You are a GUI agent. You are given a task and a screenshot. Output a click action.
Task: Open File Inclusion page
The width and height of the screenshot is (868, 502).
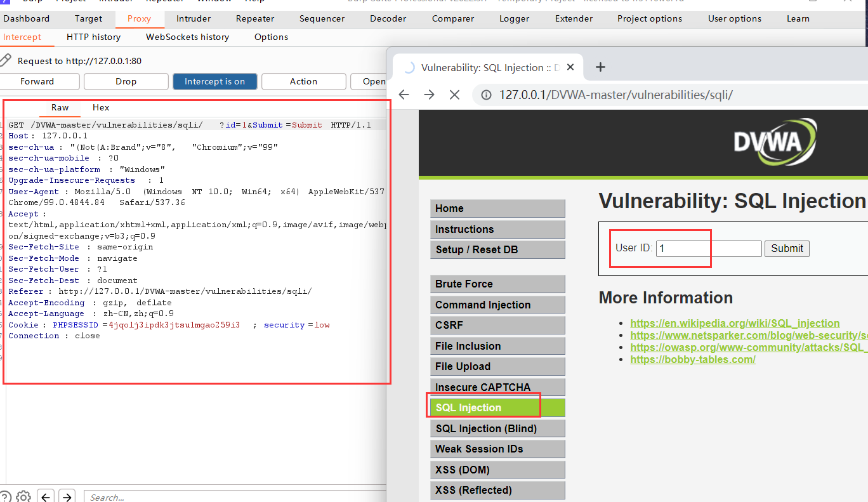[x=497, y=346]
